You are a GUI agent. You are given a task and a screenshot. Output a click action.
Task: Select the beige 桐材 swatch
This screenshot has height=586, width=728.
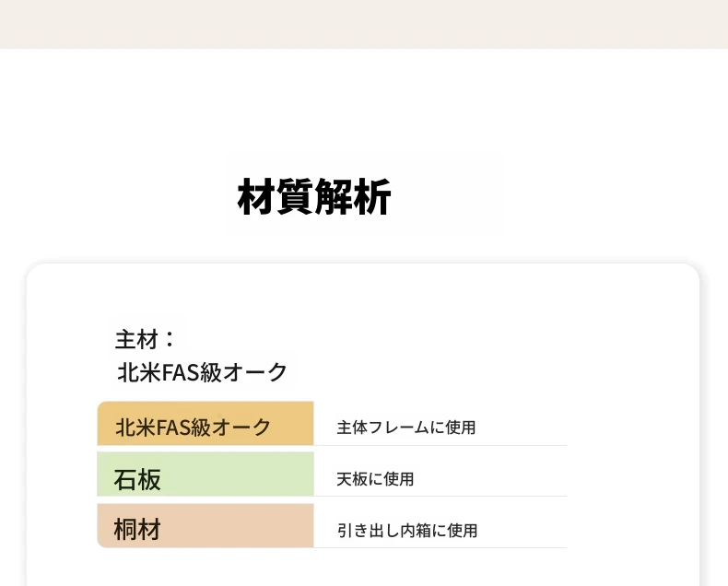click(x=205, y=525)
